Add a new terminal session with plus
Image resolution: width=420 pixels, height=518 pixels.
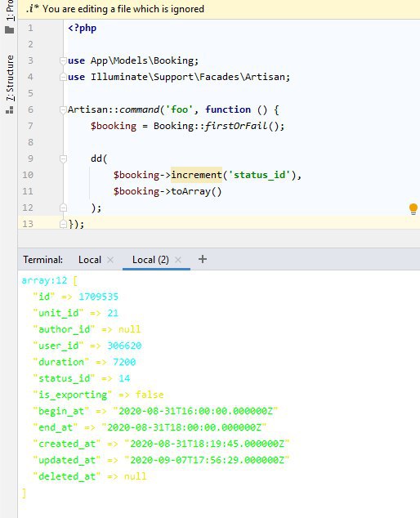(x=203, y=259)
